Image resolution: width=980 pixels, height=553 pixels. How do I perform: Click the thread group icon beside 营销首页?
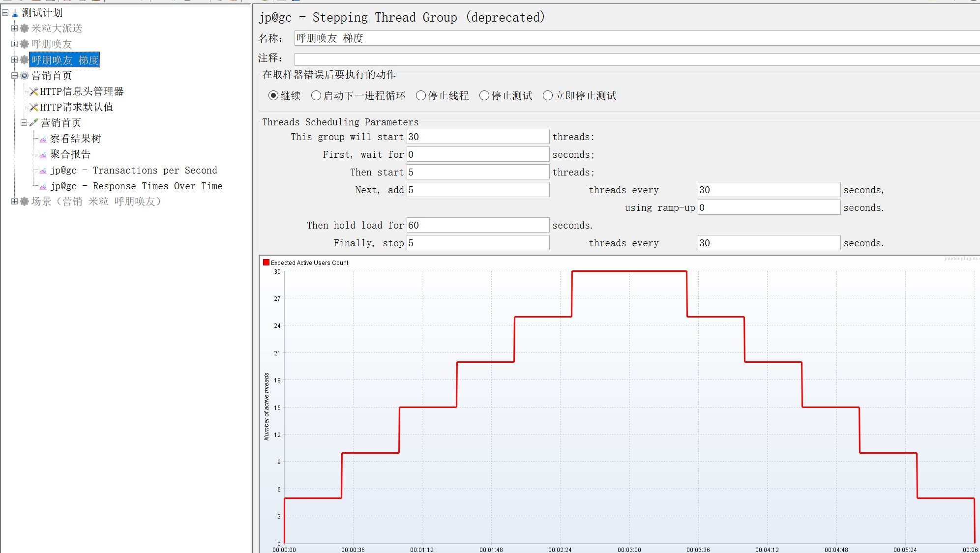[x=24, y=76]
